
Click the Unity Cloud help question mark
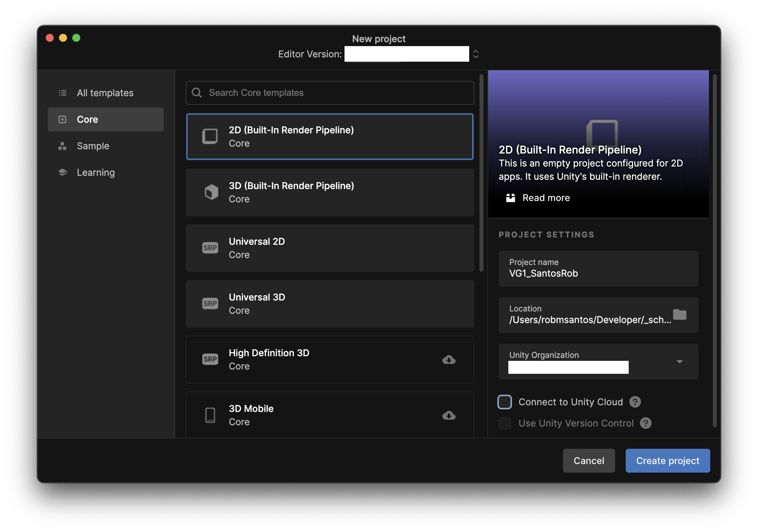click(x=635, y=402)
